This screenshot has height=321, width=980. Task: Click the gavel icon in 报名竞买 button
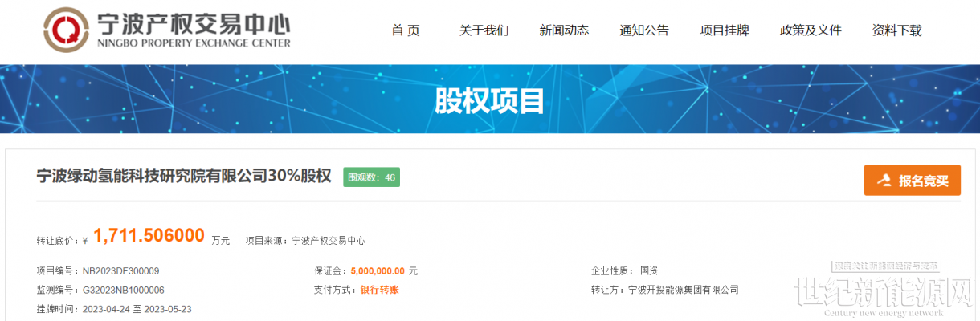884,181
